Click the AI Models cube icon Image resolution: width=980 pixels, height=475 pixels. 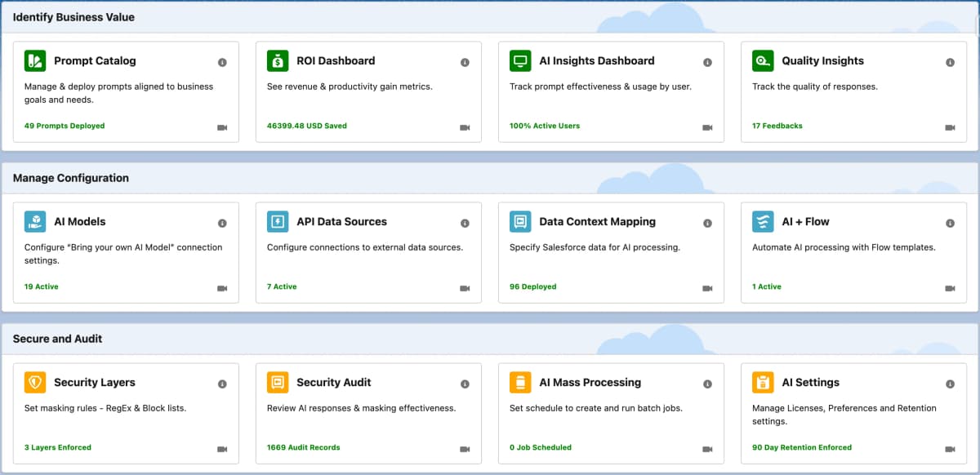pos(35,222)
